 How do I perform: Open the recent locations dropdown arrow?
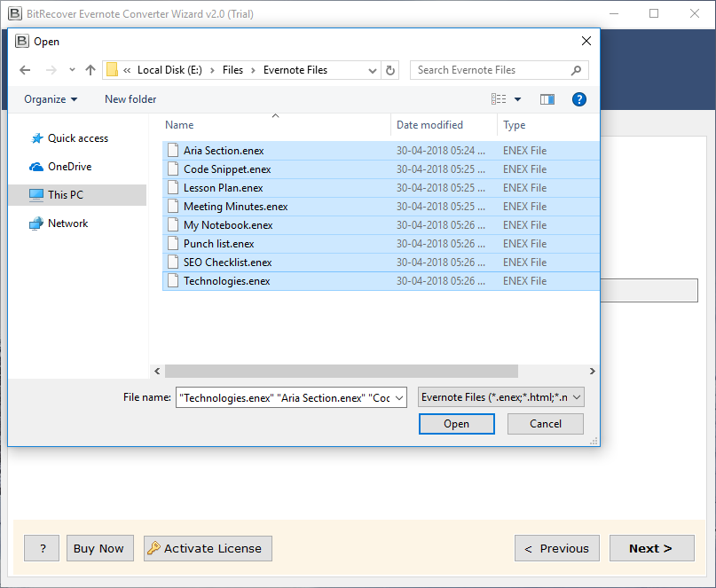pos(72,70)
